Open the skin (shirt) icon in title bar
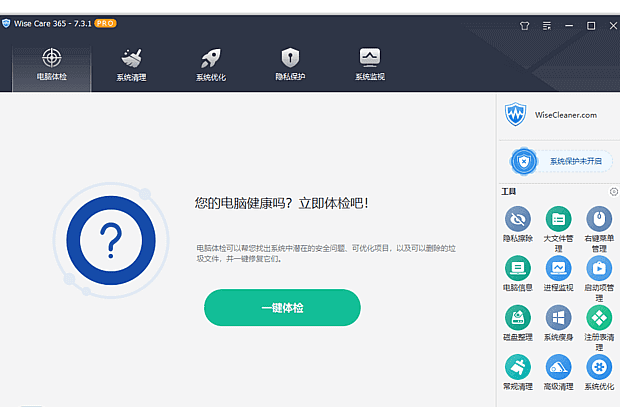Viewport: 620px width, 407px height. tap(524, 26)
